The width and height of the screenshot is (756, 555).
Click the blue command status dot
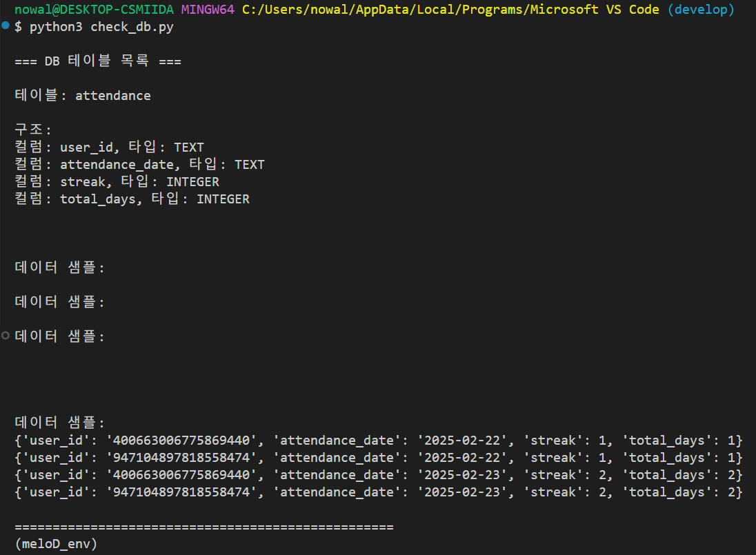(x=6, y=26)
